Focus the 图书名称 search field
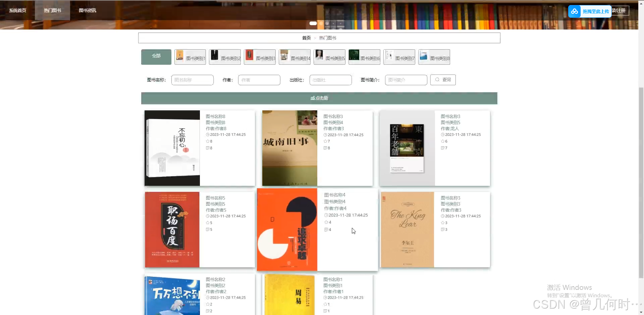 (x=193, y=80)
